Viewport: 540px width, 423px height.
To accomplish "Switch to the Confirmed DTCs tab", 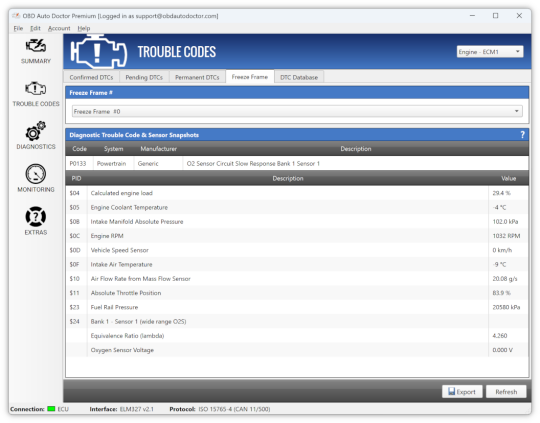I will pyautogui.click(x=91, y=77).
